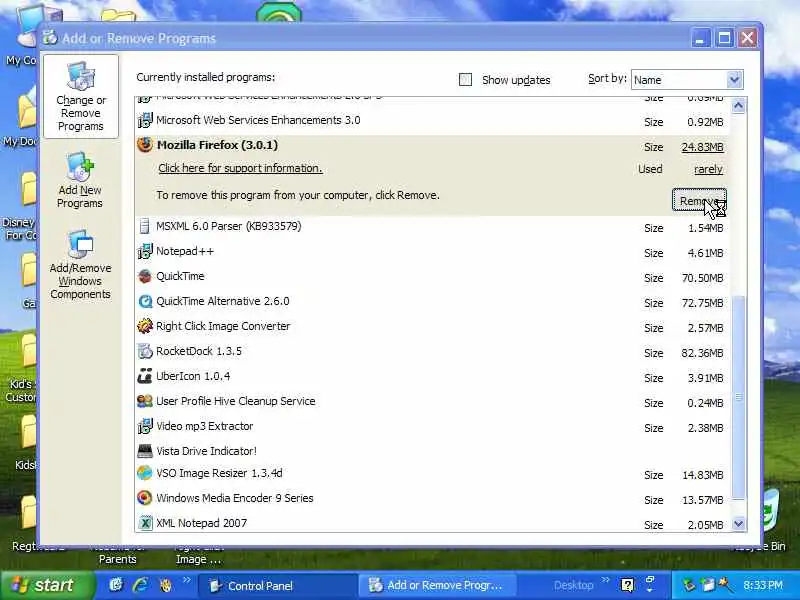Screen dimensions: 800x600
Task: Switch to Control Panel taskbar button
Action: click(278, 585)
